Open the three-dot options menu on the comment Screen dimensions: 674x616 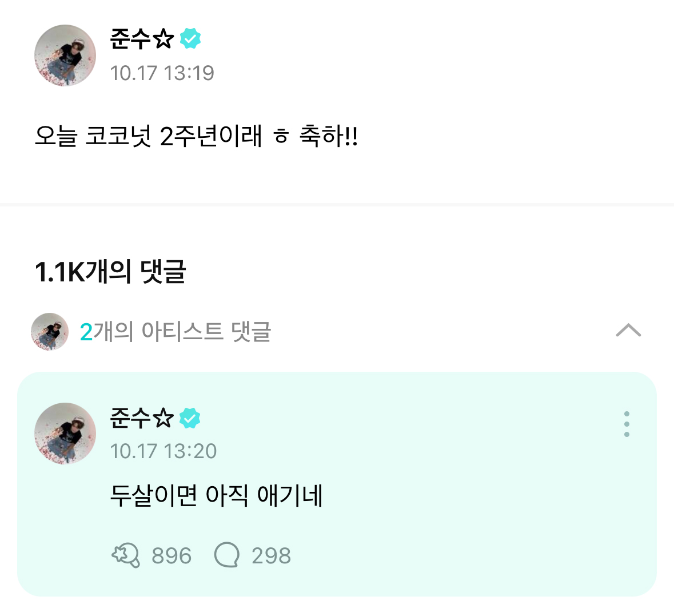click(627, 424)
